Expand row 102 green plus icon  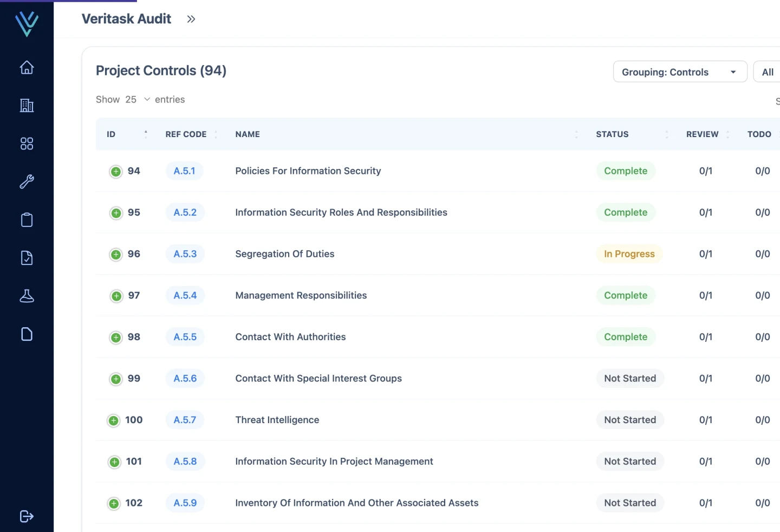114,504
